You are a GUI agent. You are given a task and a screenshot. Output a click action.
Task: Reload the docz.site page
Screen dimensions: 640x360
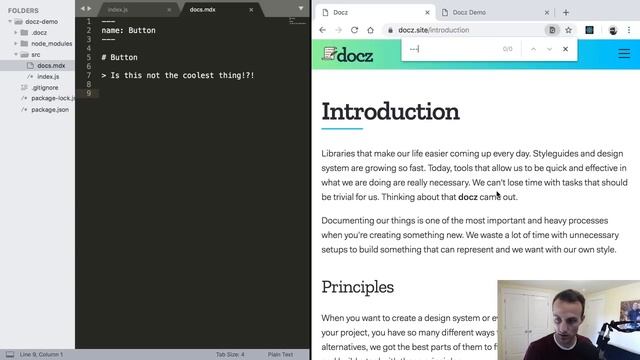pyautogui.click(x=354, y=30)
